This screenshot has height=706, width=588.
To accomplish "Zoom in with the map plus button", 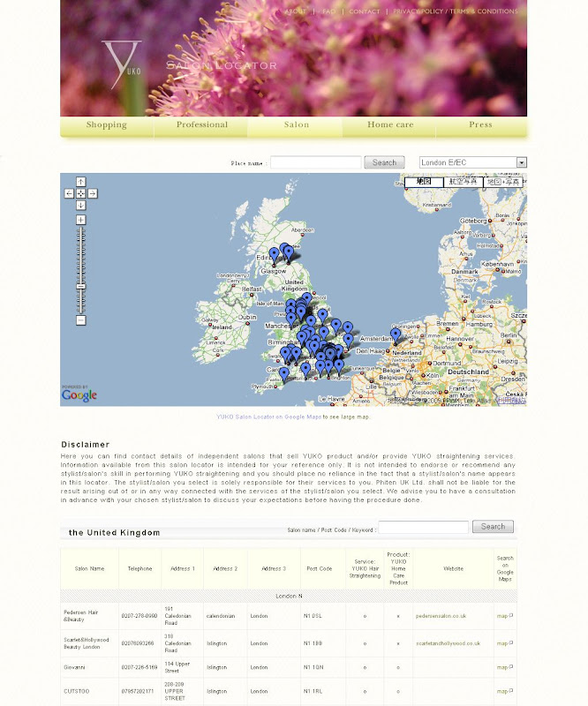I will point(80,220).
